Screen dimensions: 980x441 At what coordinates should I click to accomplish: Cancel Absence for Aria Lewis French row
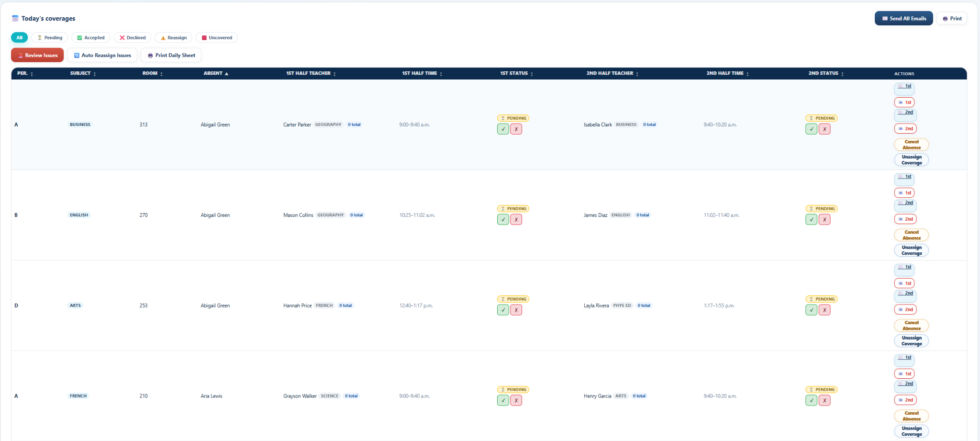click(912, 416)
